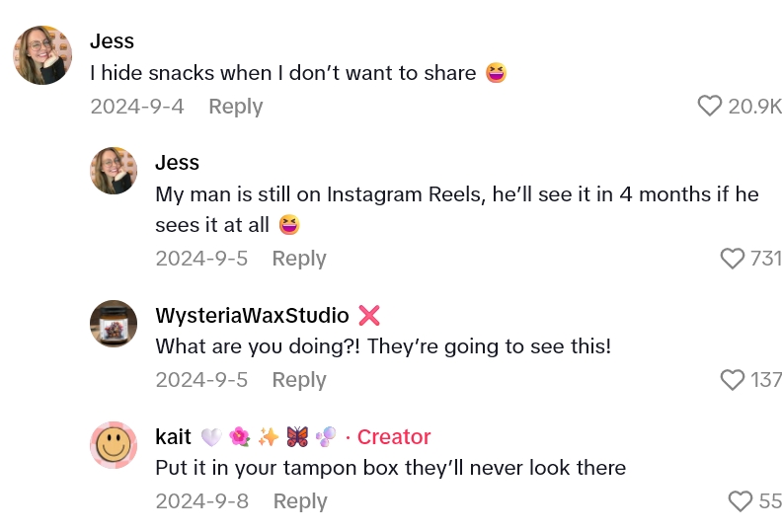Click the 2024-9-4 comment date
The height and width of the screenshot is (532, 782).
point(137,107)
